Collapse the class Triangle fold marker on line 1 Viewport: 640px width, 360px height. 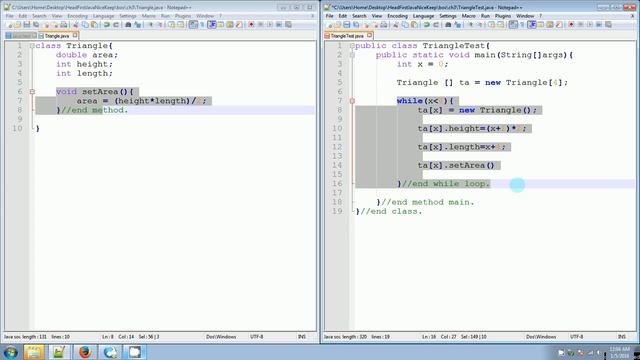point(32,46)
